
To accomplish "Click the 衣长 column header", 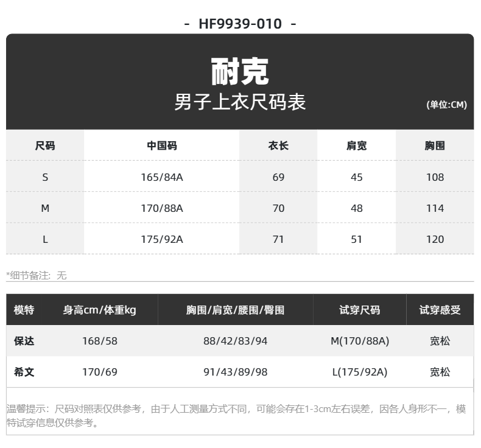I will (278, 145).
